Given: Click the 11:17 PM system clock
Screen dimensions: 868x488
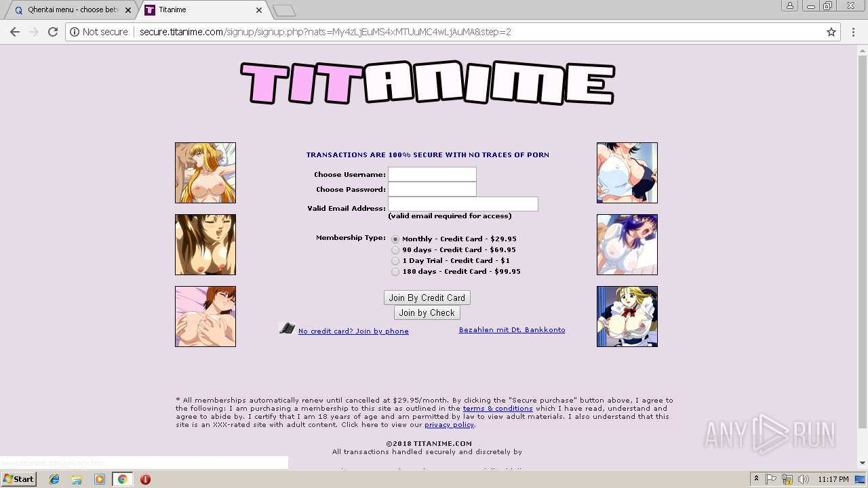Looking at the screenshot, I should point(833,479).
